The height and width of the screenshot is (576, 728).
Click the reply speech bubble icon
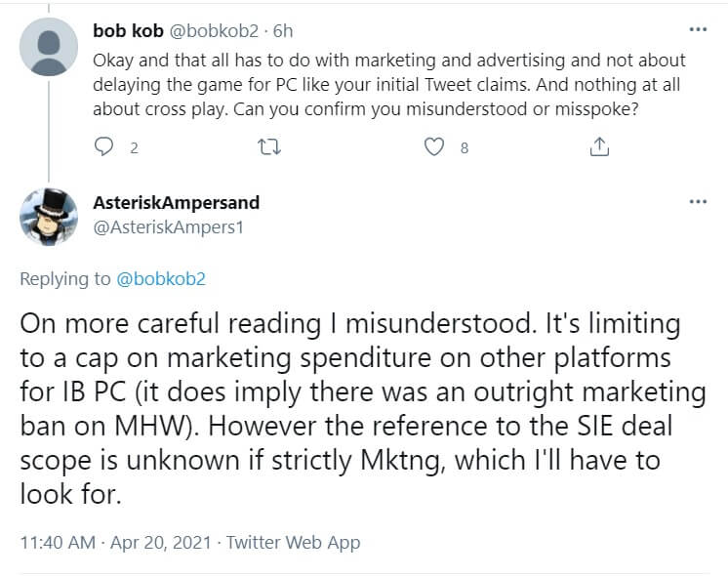click(x=104, y=147)
